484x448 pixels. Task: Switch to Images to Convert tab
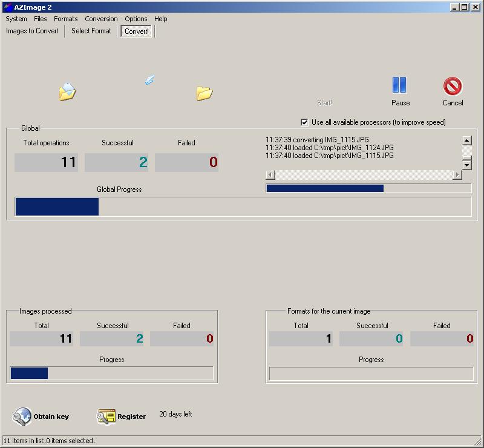[x=32, y=31]
